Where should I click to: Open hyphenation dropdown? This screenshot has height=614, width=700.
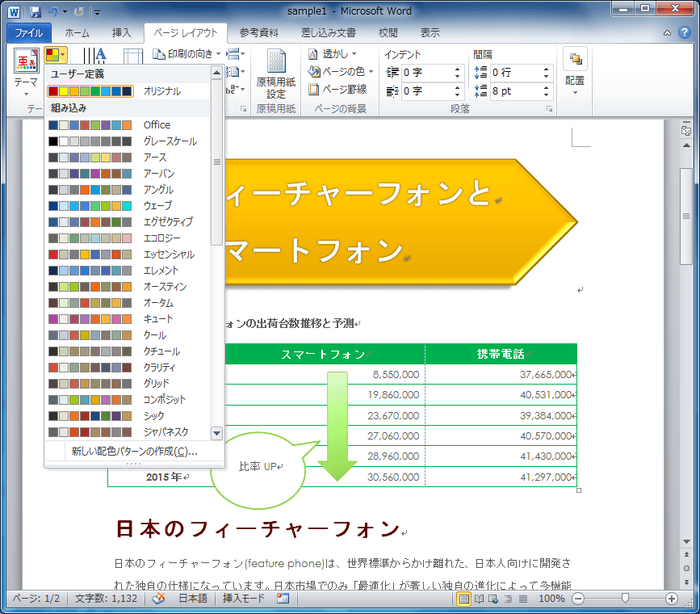[235, 90]
